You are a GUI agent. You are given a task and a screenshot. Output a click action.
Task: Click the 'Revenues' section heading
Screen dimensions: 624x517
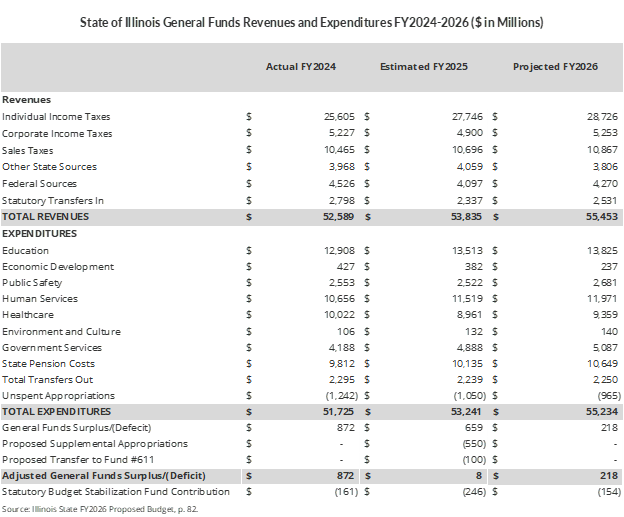(27, 99)
